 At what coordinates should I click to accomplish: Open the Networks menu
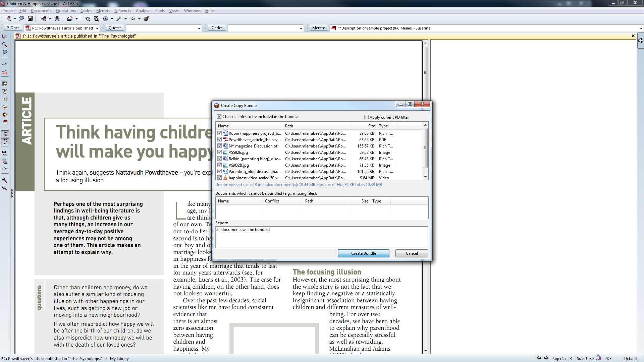122,11
